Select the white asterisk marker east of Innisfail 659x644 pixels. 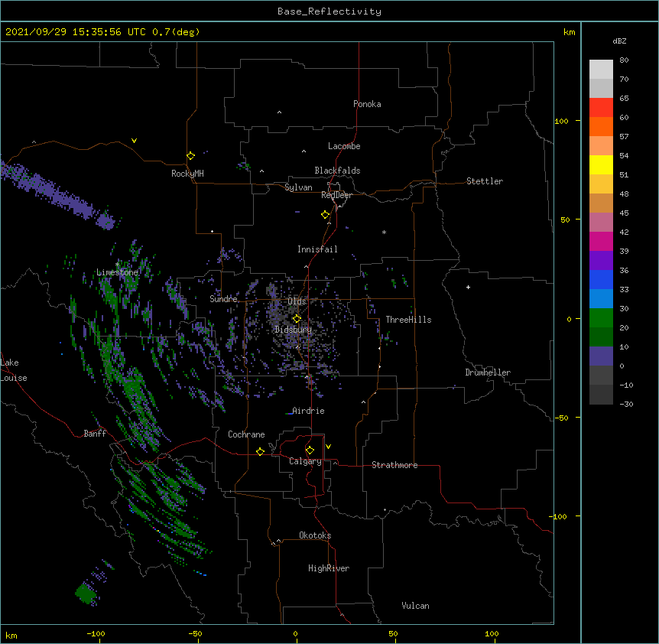tap(384, 232)
